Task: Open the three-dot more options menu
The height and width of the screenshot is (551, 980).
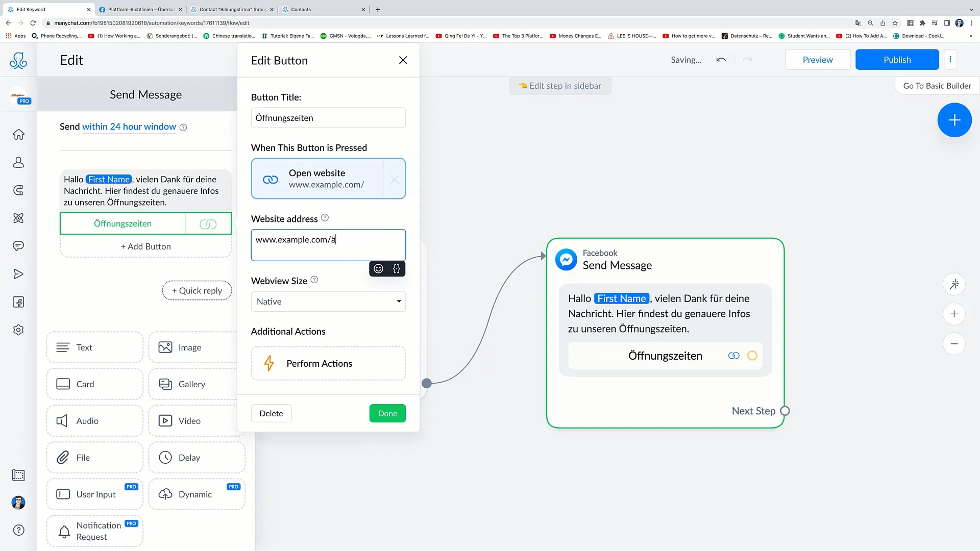Action: pos(950,60)
